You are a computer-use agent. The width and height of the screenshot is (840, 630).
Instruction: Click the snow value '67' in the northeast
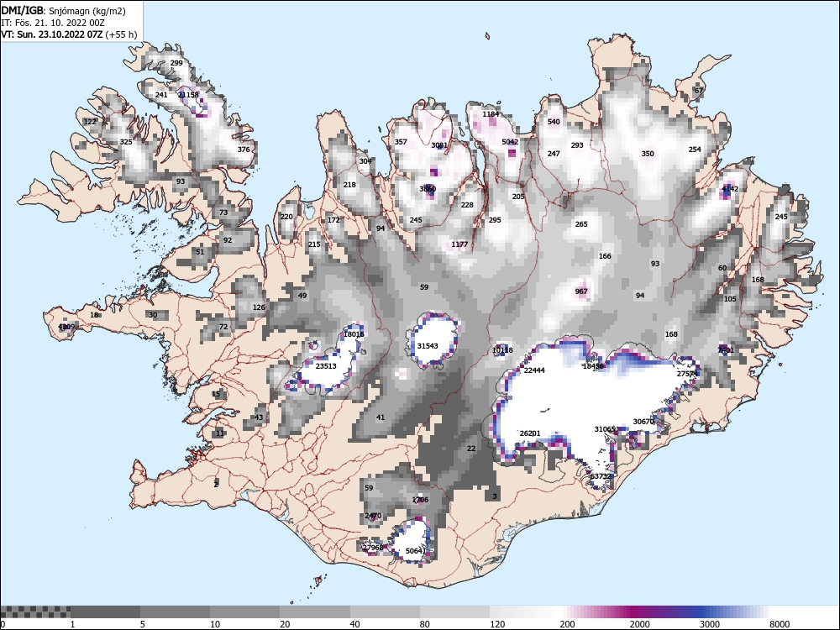click(x=699, y=91)
